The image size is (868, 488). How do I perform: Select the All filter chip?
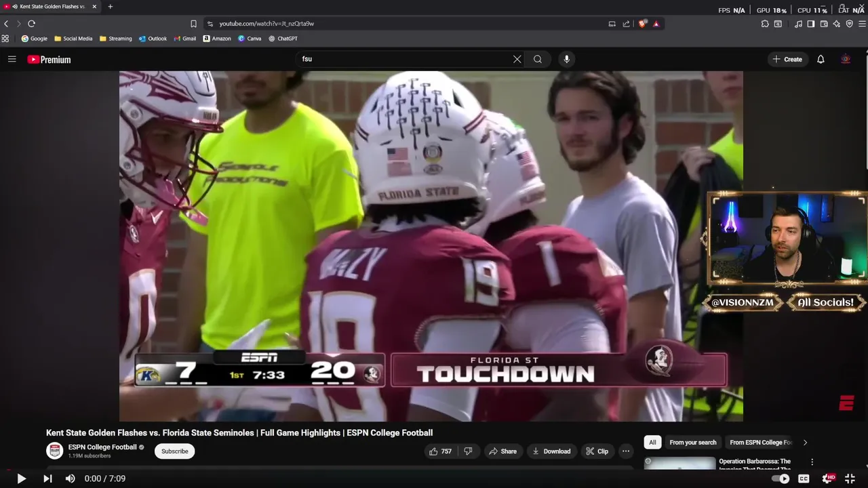pos(652,443)
